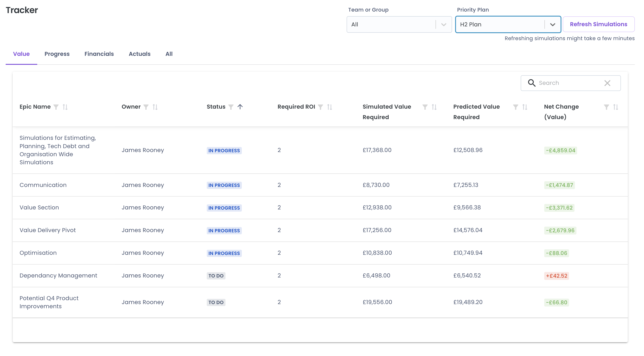Click the Status ascending sort arrow

240,107
